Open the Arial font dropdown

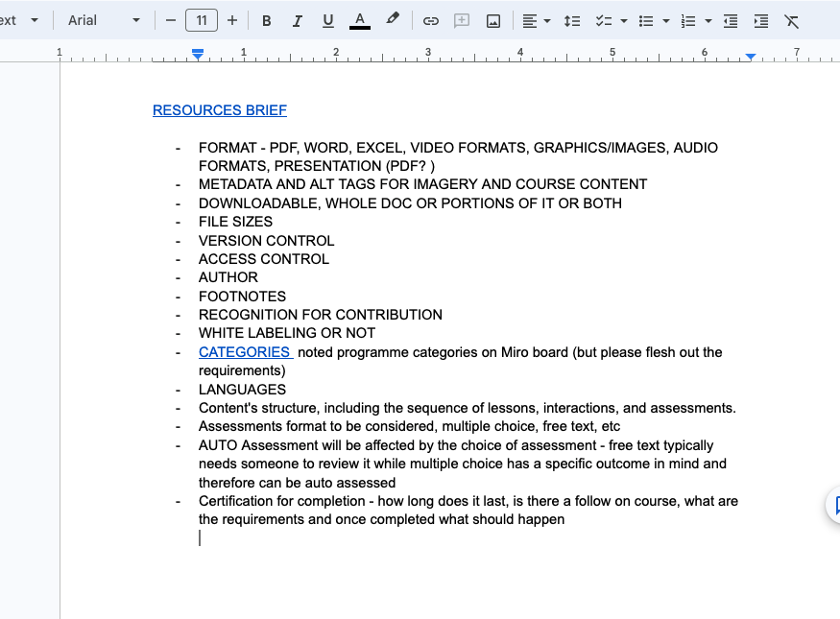tap(104, 20)
